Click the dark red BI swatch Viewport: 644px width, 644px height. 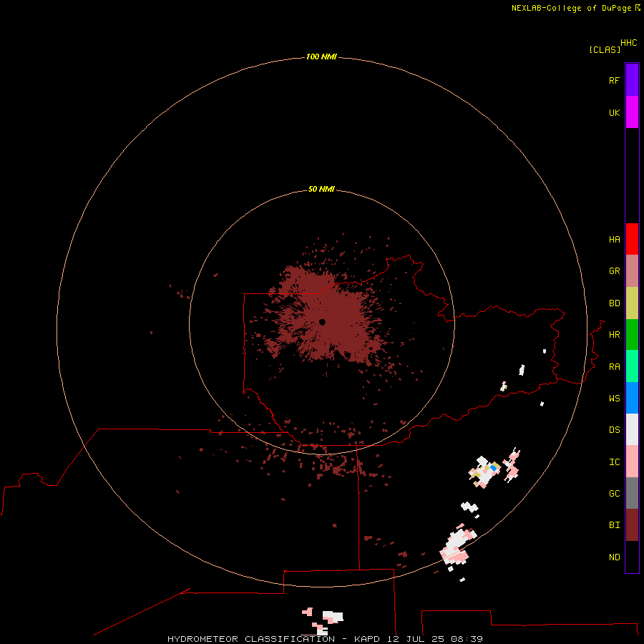point(632,525)
